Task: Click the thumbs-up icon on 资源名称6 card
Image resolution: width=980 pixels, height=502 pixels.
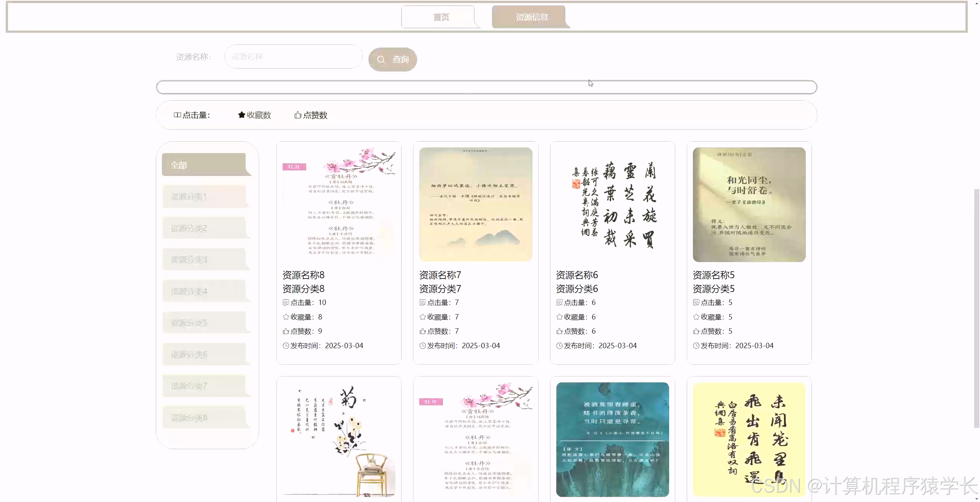Action: point(559,331)
